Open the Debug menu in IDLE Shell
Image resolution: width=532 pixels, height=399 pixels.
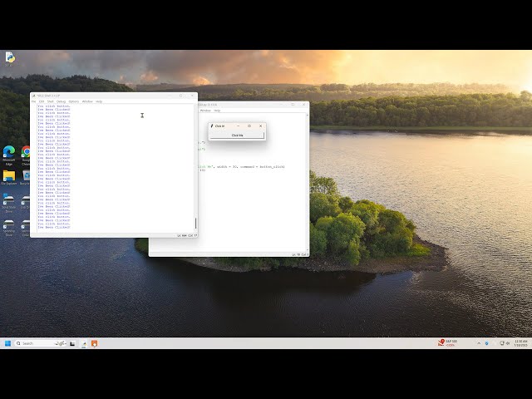61,101
